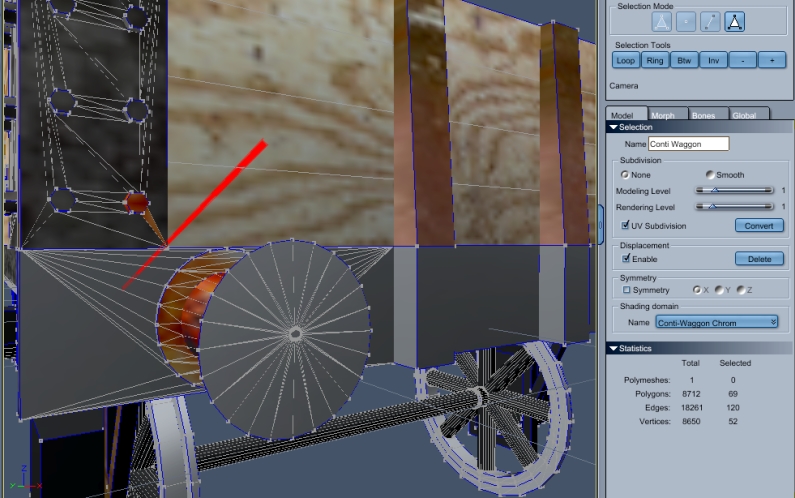The height and width of the screenshot is (498, 795).
Task: Choose the Z symmetry axis
Action: coord(741,290)
